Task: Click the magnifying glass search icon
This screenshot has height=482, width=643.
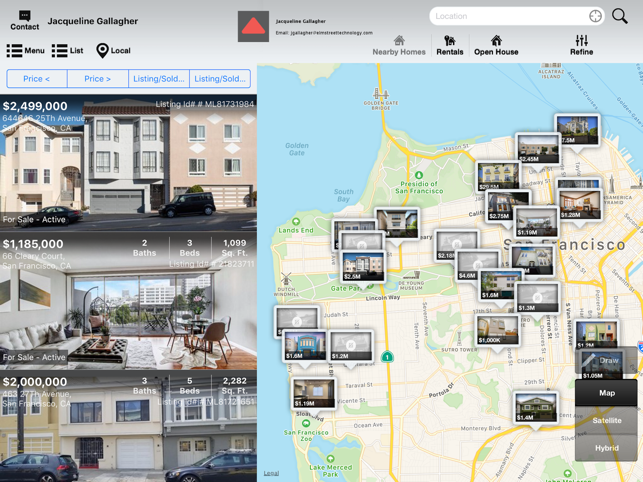Action: 620,16
